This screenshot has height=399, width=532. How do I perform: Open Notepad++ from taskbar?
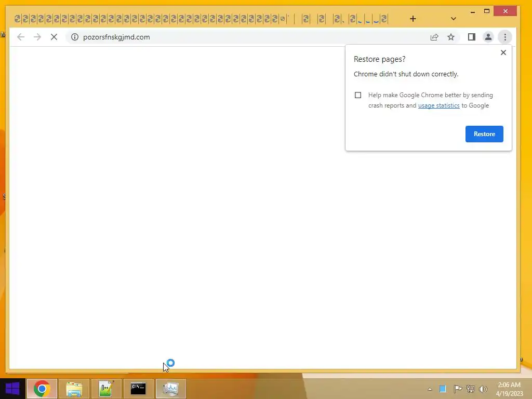pyautogui.click(x=106, y=389)
